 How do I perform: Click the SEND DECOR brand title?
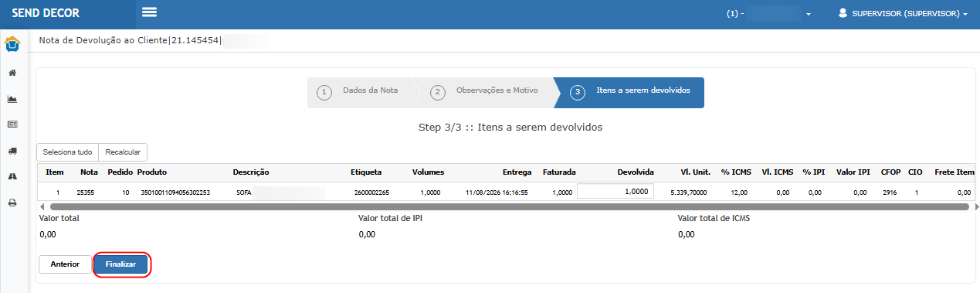tap(46, 13)
